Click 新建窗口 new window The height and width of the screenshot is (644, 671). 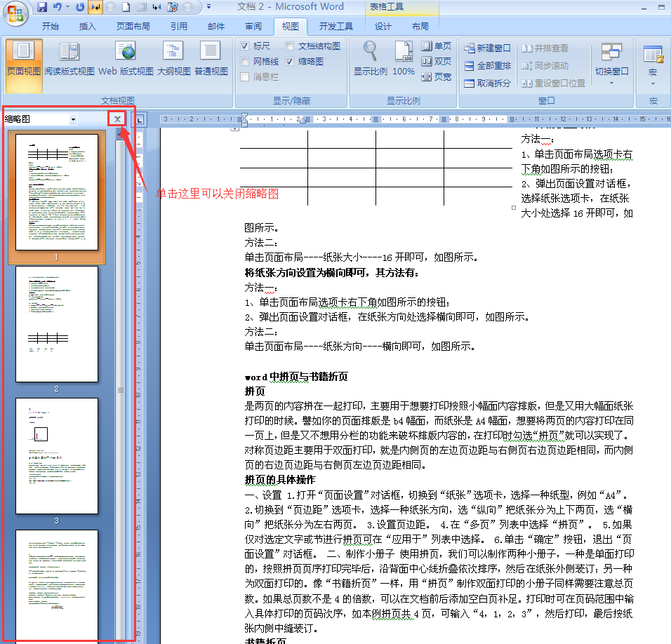tap(487, 48)
